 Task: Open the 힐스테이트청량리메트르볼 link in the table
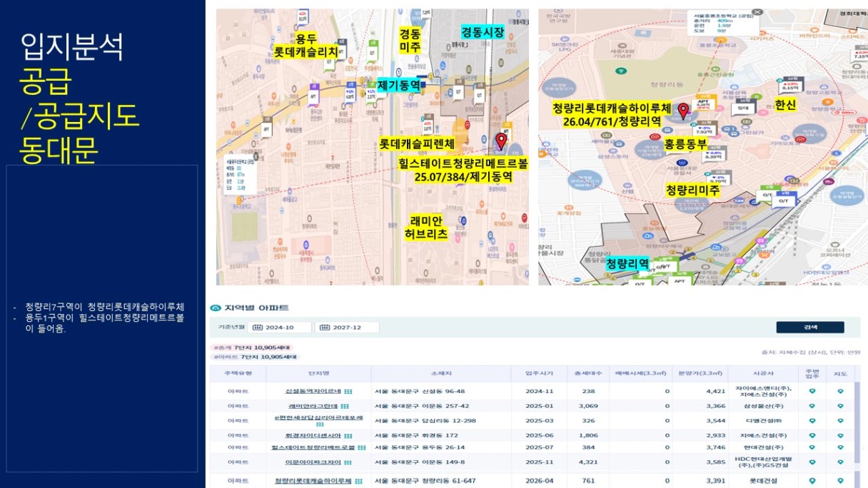point(313,447)
